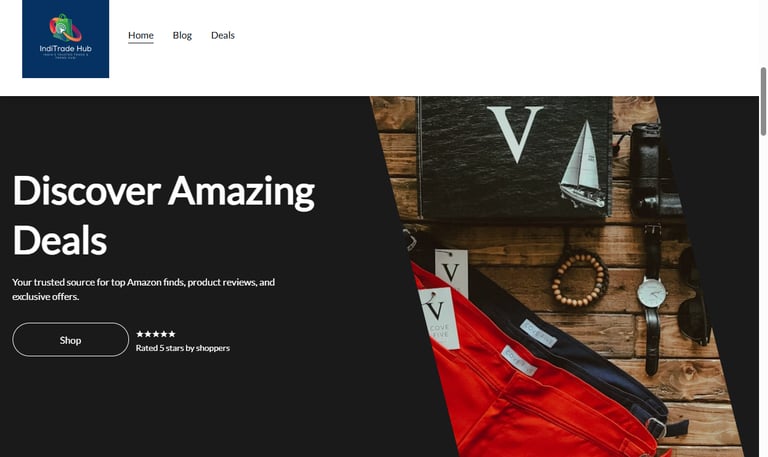The image size is (768, 457).
Task: Click the beaded bracelet in hero image
Action: (x=580, y=278)
